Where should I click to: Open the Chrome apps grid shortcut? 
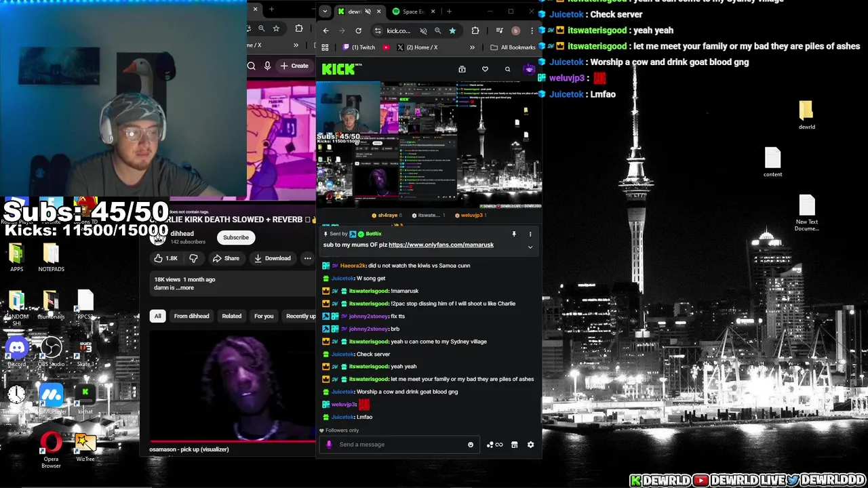click(x=325, y=47)
